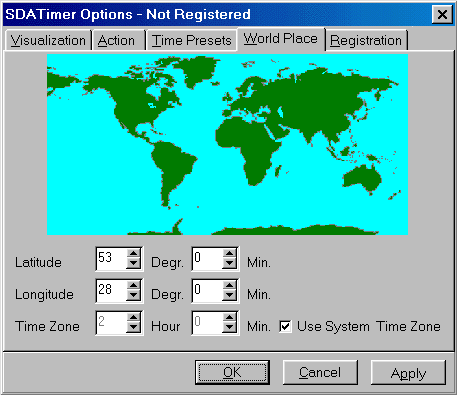
Task: Toggle Use System Time Zone checkbox
Action: pyautogui.click(x=285, y=326)
